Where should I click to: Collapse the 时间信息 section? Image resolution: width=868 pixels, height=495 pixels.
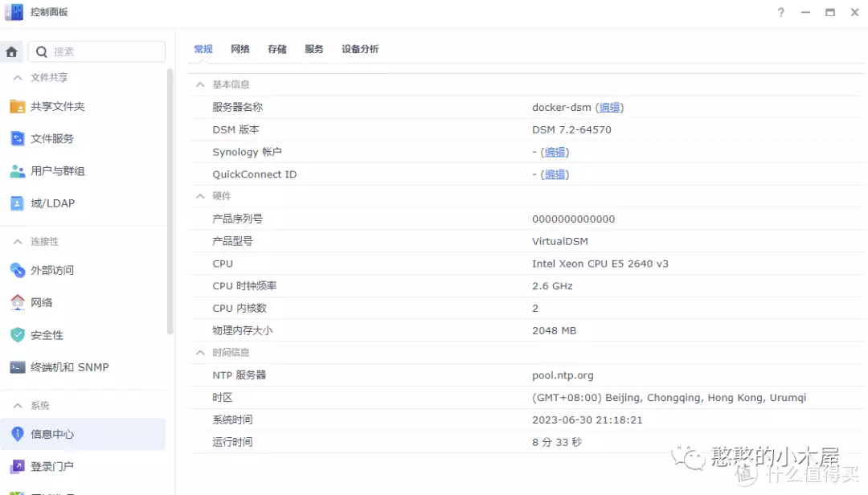click(x=200, y=353)
